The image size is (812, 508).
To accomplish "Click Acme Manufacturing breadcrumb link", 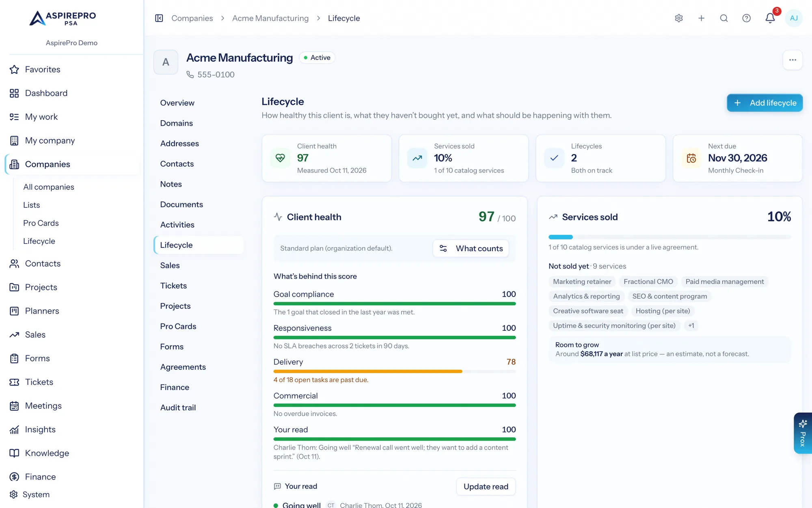I will coord(270,18).
